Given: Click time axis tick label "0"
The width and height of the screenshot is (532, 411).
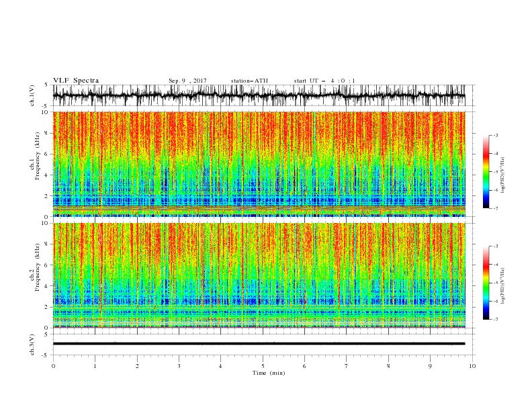Looking at the screenshot, I should pos(53,366).
